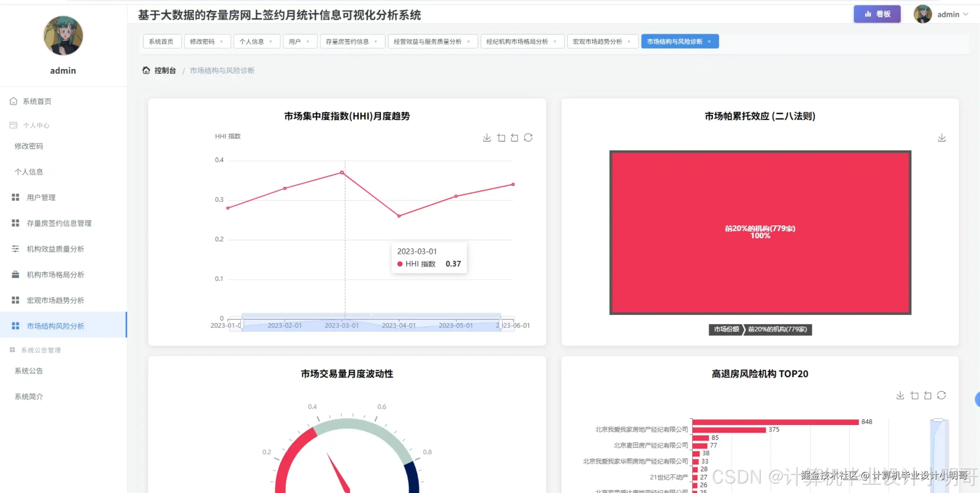This screenshot has height=493, width=980.
Task: Click zoom-reset icon on the HHI chart
Action: (x=514, y=138)
